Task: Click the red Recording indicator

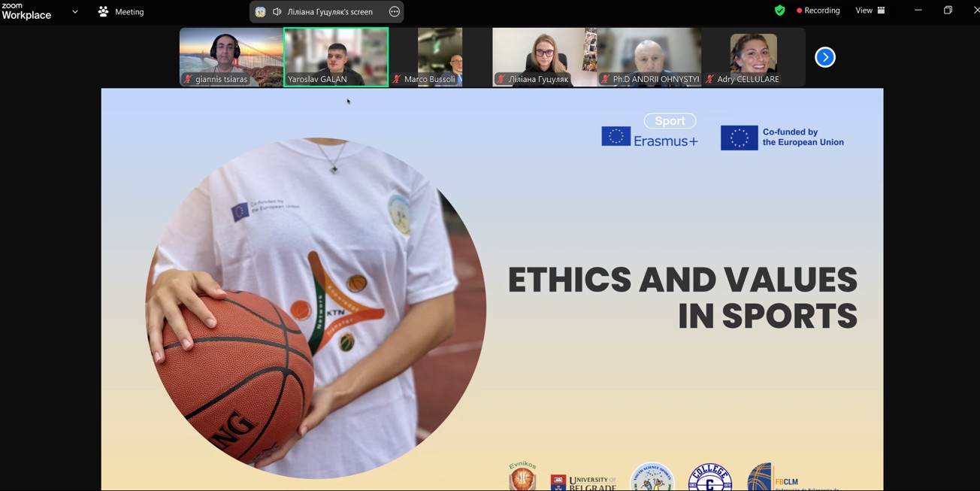Action: 818,11
